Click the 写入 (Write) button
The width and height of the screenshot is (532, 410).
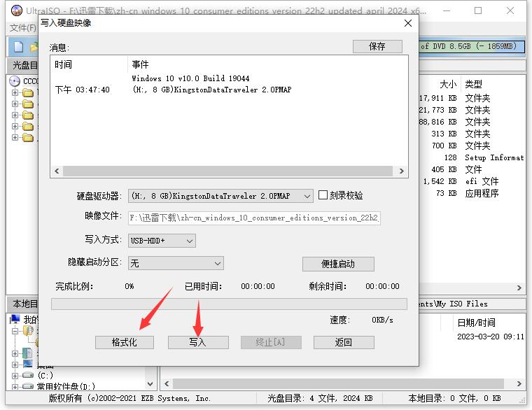click(x=198, y=342)
